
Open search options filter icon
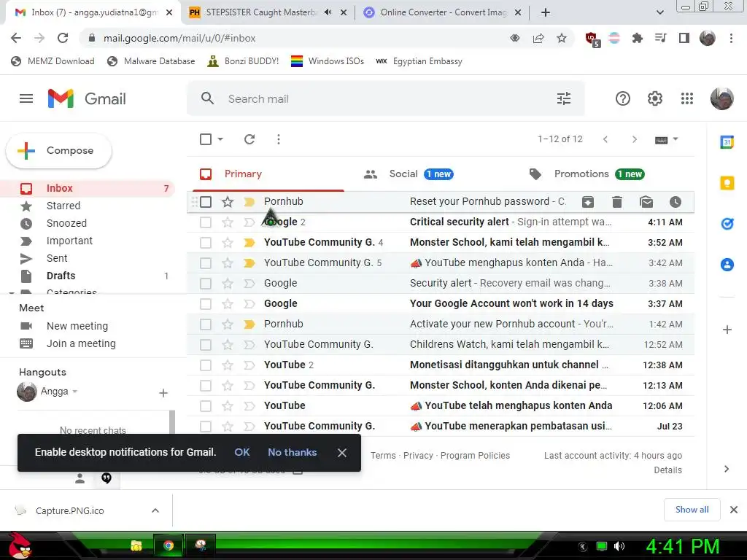tap(564, 98)
